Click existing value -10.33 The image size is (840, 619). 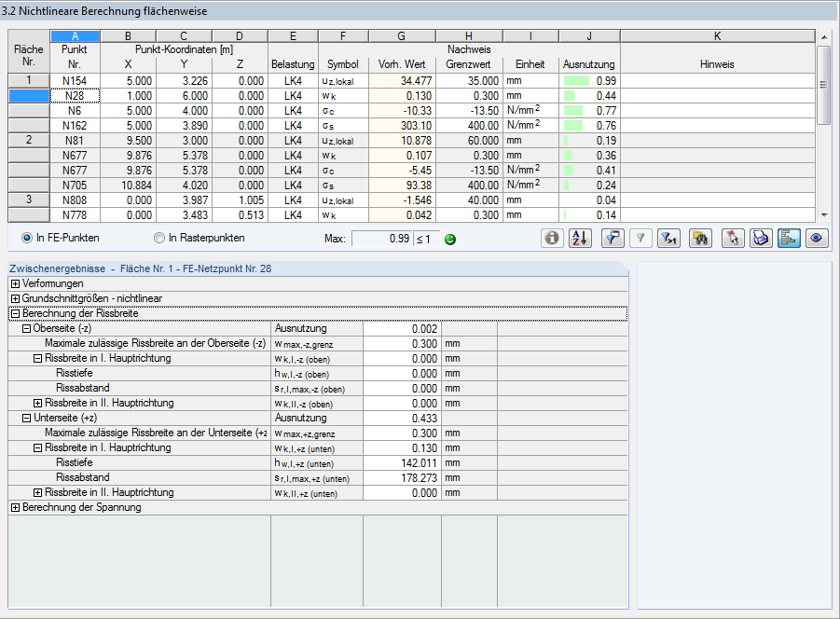402,111
